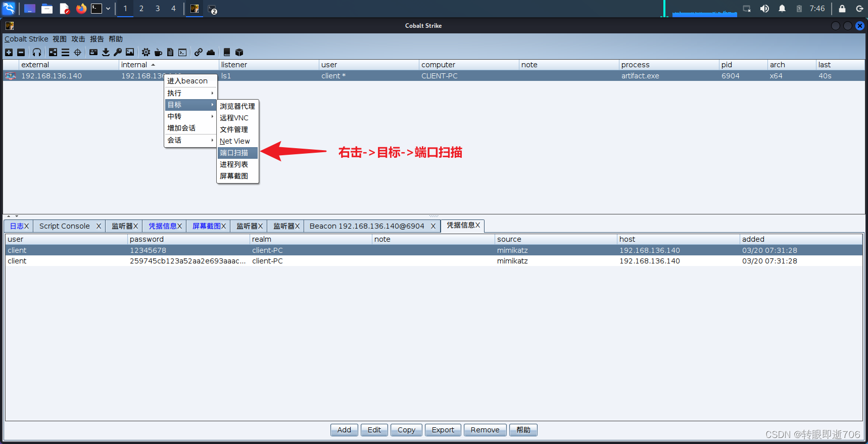Screen dimensions: 868x444
Task: Click the lock screen tray icon
Action: (x=842, y=9)
